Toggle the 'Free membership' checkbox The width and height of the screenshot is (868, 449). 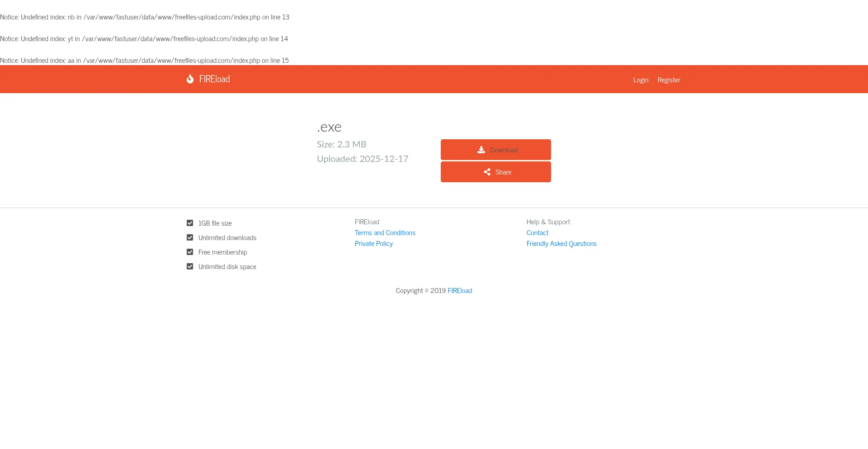point(189,251)
